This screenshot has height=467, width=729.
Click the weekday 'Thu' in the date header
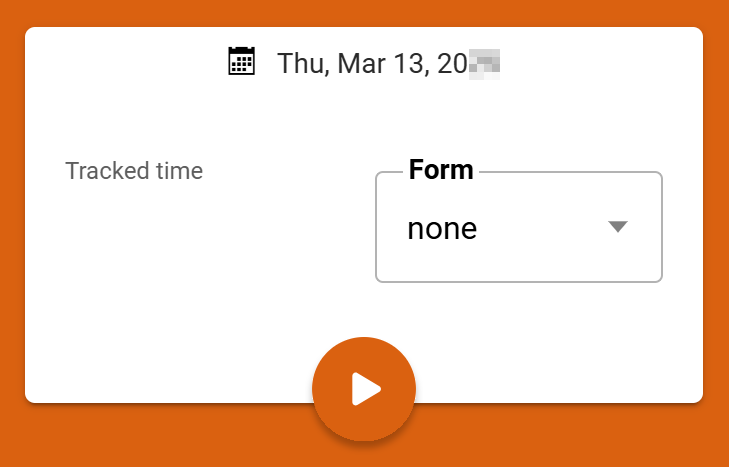click(x=301, y=63)
